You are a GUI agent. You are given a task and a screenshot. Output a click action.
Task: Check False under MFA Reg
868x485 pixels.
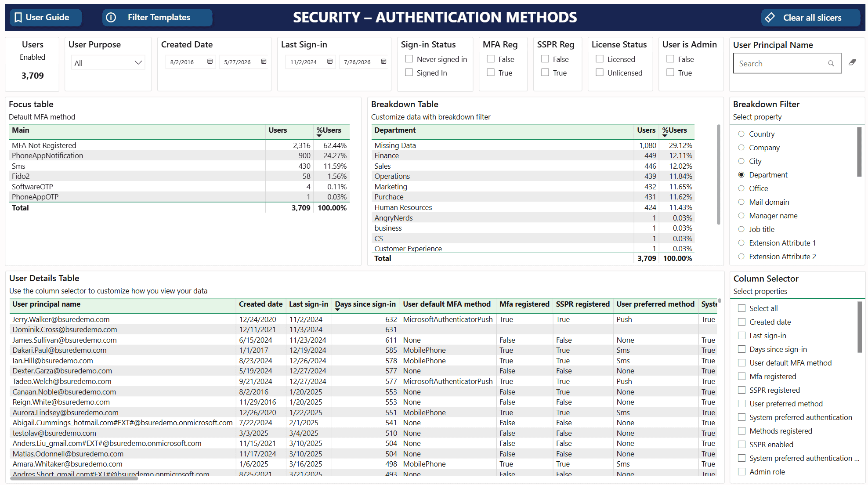click(x=491, y=59)
